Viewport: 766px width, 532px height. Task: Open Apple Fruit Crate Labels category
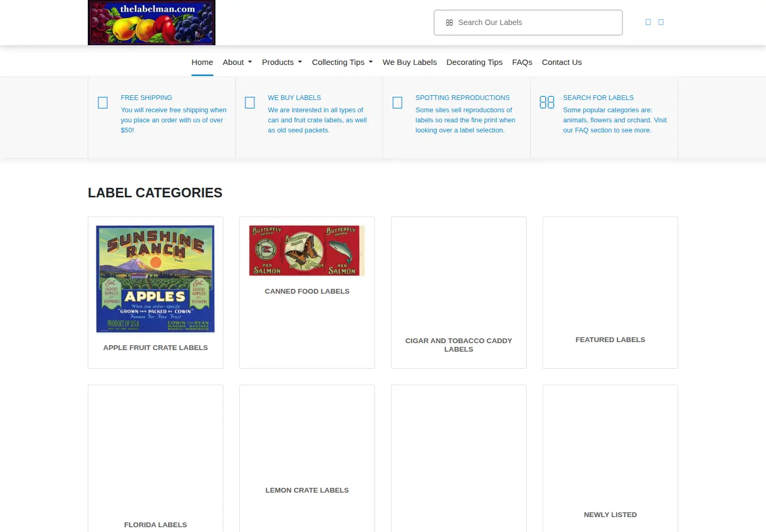155,347
